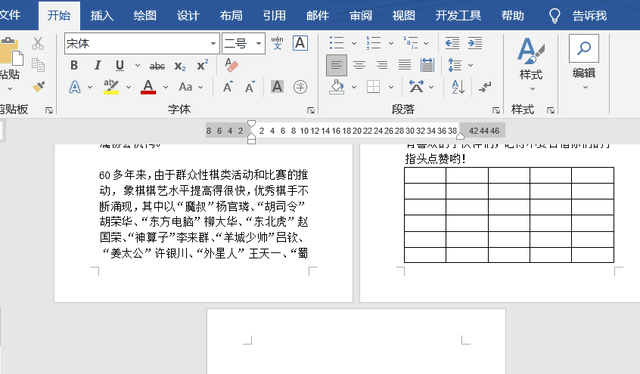Decrease font size with shrink icon

tap(250, 87)
